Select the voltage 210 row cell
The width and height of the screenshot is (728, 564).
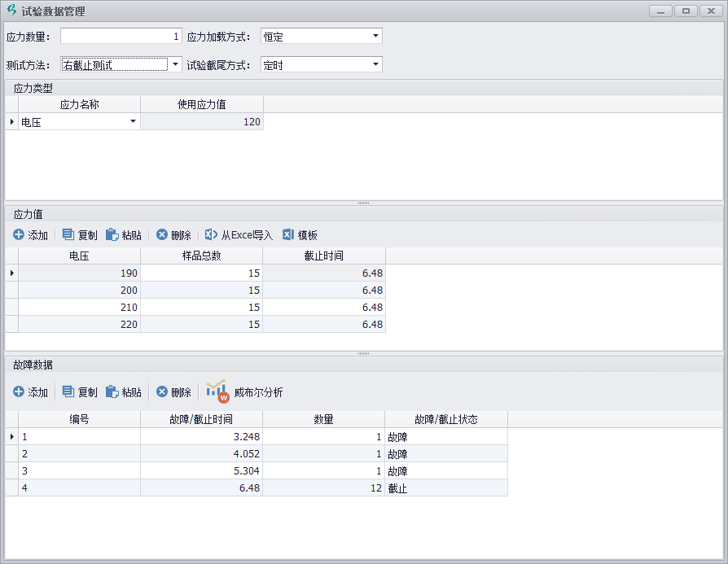[x=79, y=308]
